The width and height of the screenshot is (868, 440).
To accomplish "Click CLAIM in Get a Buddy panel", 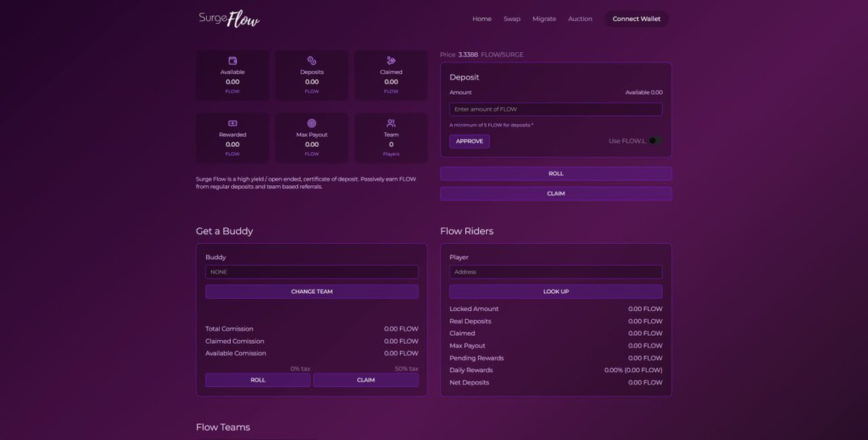I will pos(366,380).
